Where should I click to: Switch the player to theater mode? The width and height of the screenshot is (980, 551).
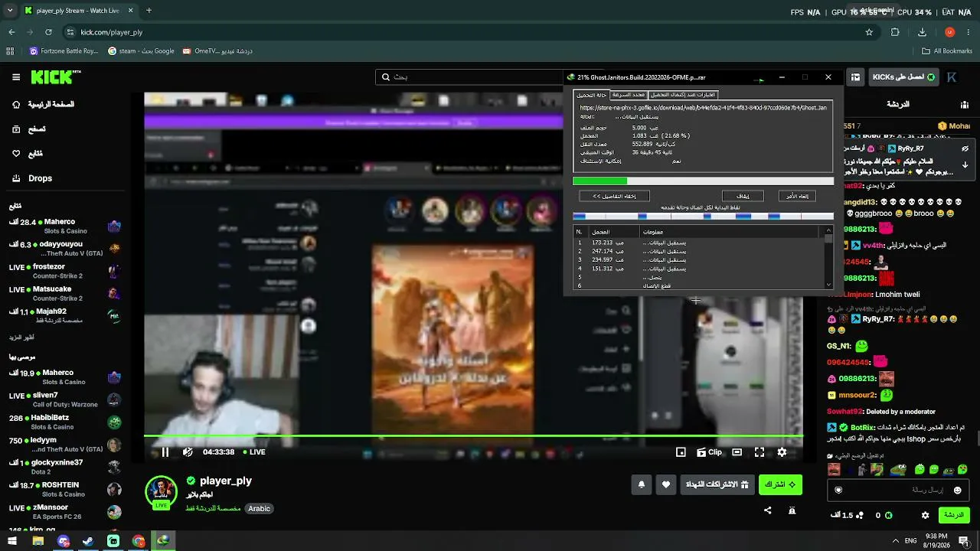737,452
